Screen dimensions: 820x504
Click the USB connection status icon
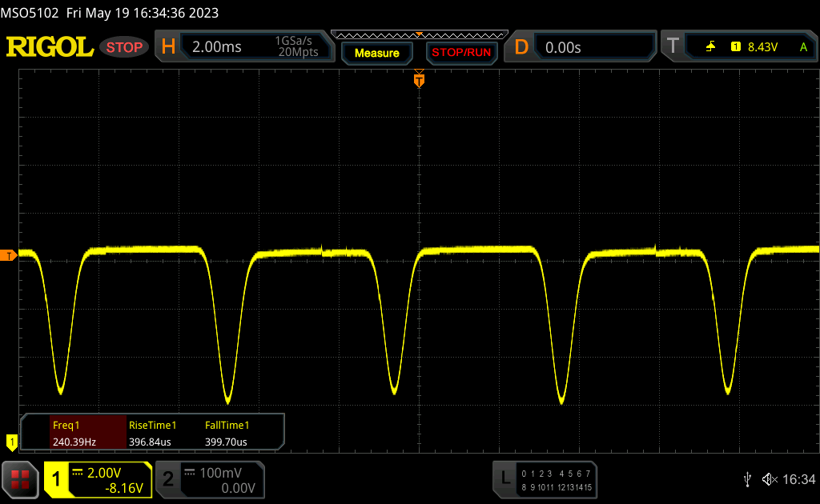pos(747,479)
